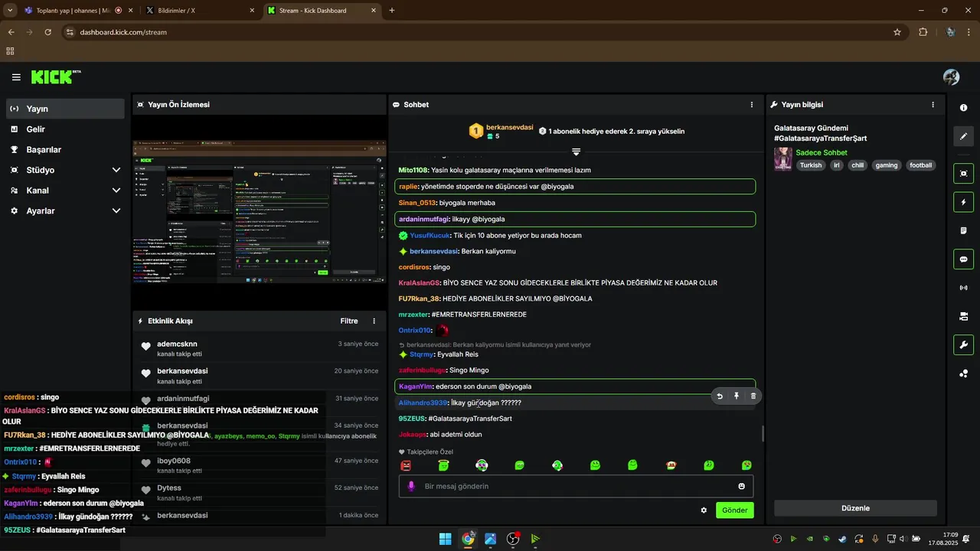This screenshot has width=980, height=551.
Task: Open the Windows Start menu
Action: tap(445, 539)
